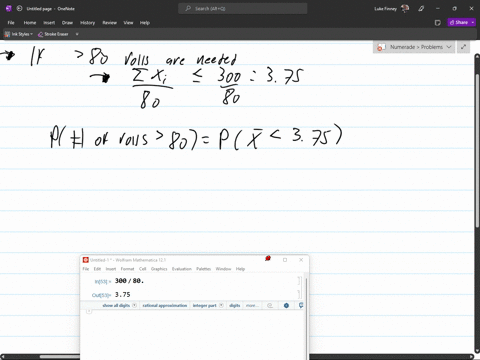Click the input cell 300 / 80. in Mathematica
Image resolution: width=480 pixels, height=360 pixels.
pos(129,281)
